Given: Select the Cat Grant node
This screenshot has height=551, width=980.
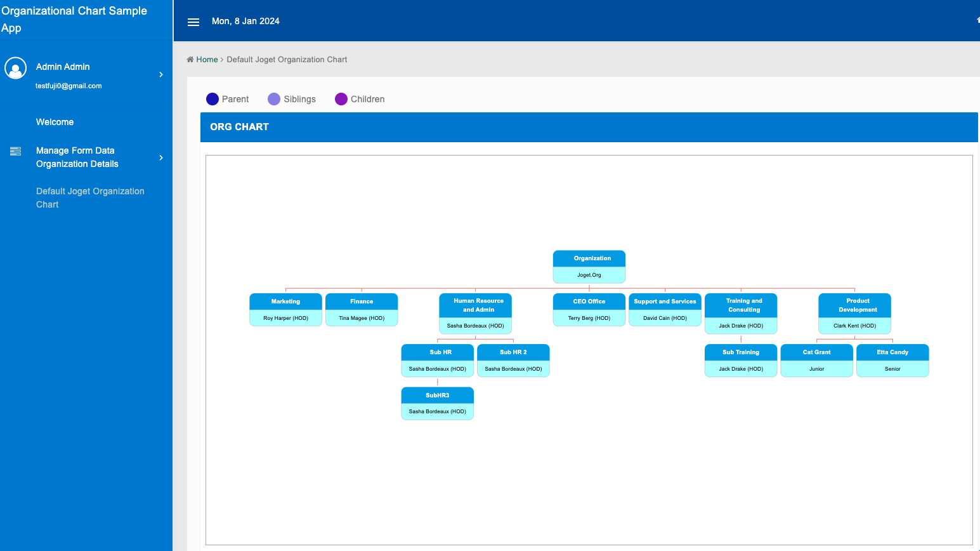Looking at the screenshot, I should pyautogui.click(x=816, y=360).
